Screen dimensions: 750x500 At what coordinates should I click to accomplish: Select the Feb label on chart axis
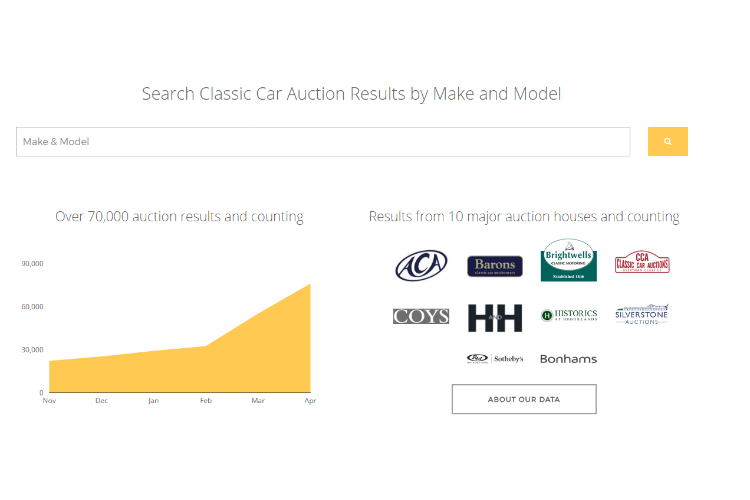(x=206, y=400)
